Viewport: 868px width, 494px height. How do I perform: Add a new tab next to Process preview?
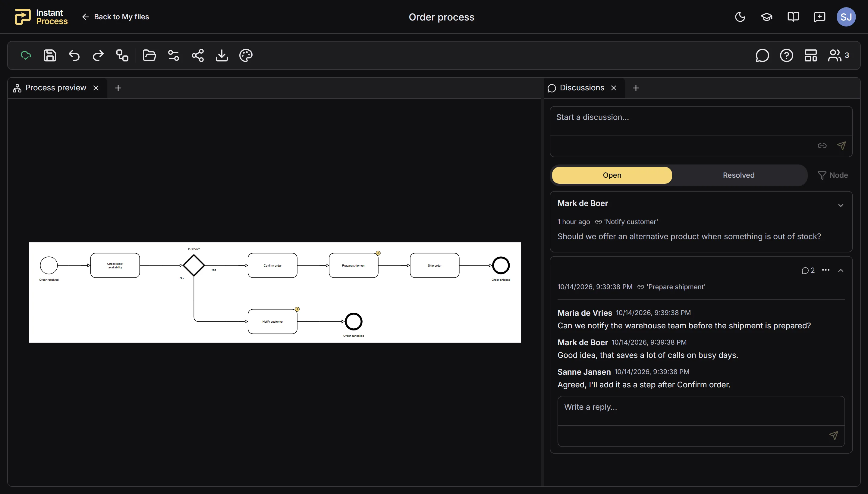click(118, 88)
